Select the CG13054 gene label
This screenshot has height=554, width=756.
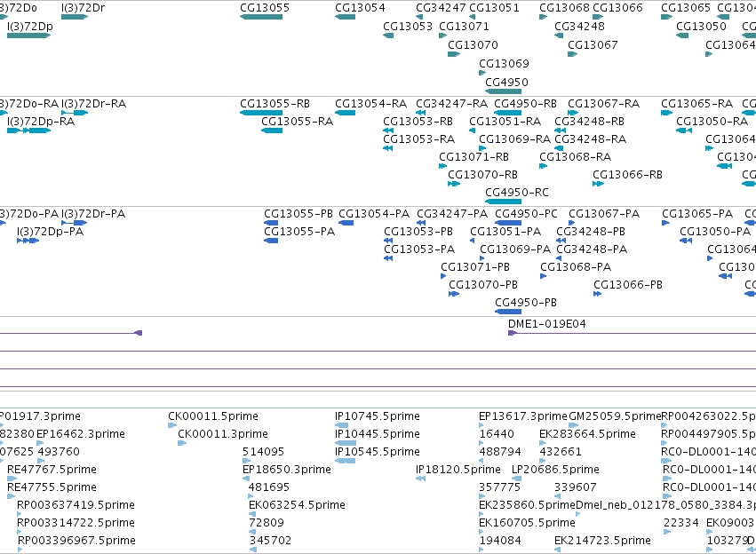click(360, 8)
